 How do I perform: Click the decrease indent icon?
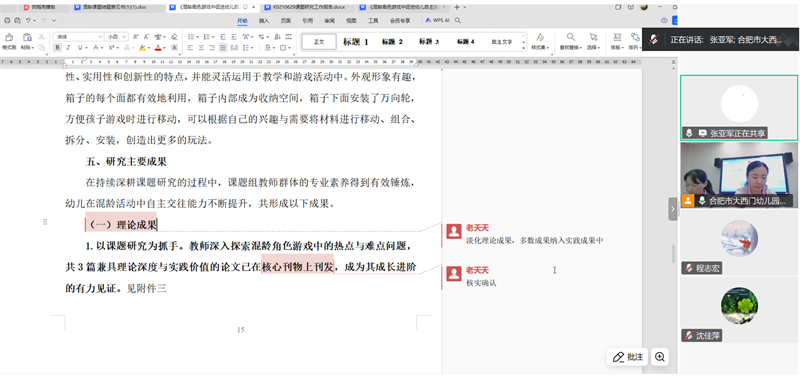coord(222,37)
